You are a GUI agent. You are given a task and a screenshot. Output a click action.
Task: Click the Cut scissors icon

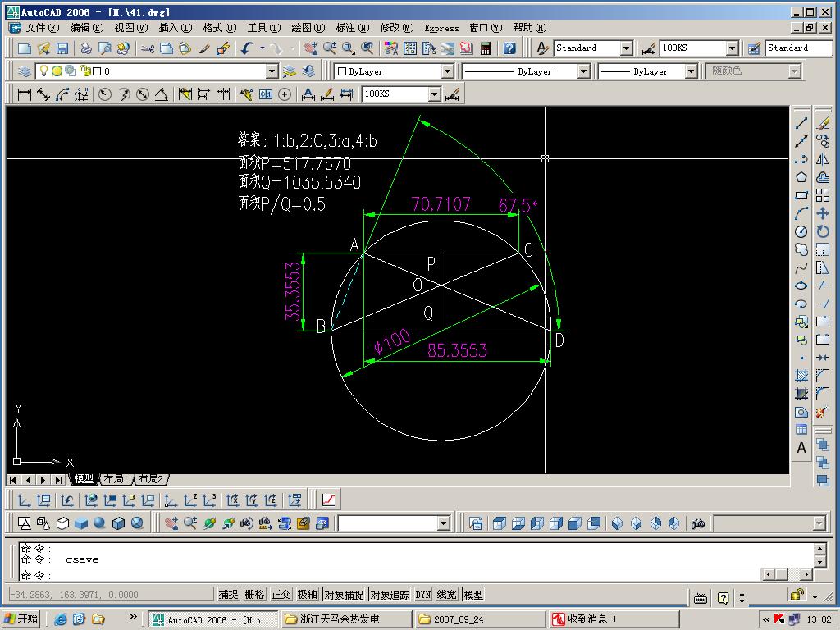[x=148, y=48]
